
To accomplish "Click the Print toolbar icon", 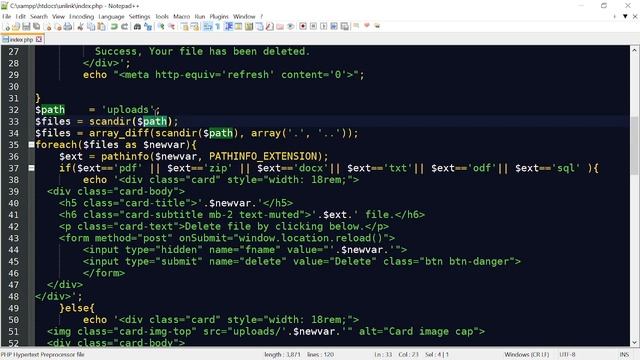I will (68, 27).
